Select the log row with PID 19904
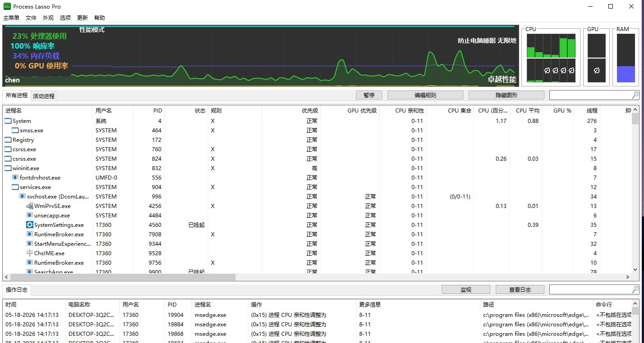Viewport: 644px width, 343px height. tap(317, 315)
